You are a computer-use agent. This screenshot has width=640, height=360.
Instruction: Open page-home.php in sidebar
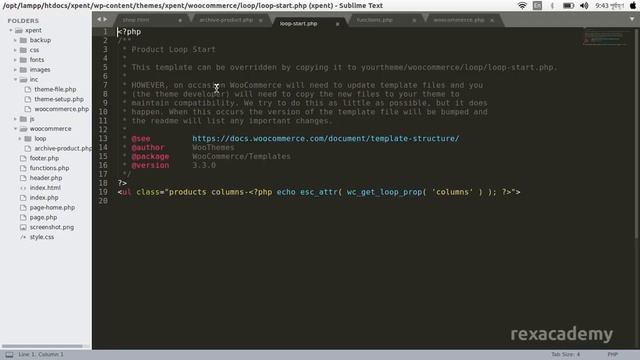click(x=52, y=207)
